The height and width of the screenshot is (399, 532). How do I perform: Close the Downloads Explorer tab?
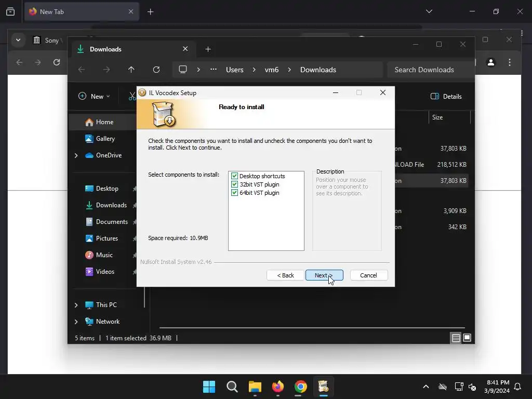(x=185, y=49)
